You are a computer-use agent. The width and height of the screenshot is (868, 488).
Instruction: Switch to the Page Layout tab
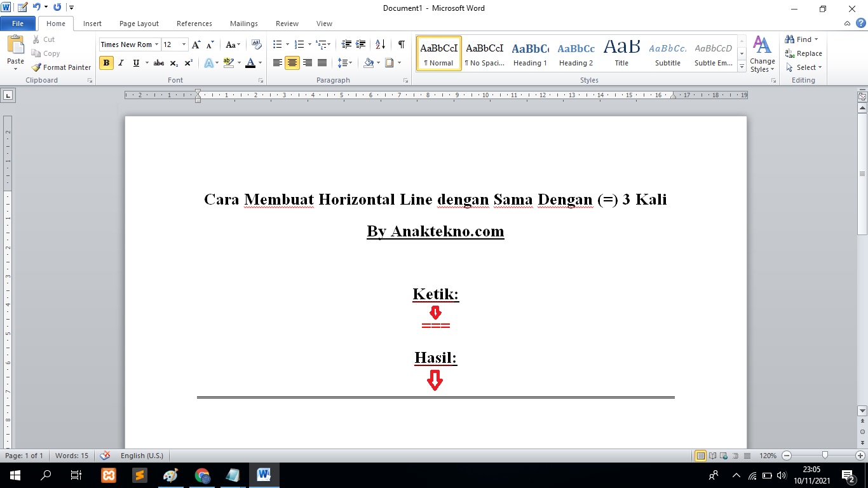139,24
